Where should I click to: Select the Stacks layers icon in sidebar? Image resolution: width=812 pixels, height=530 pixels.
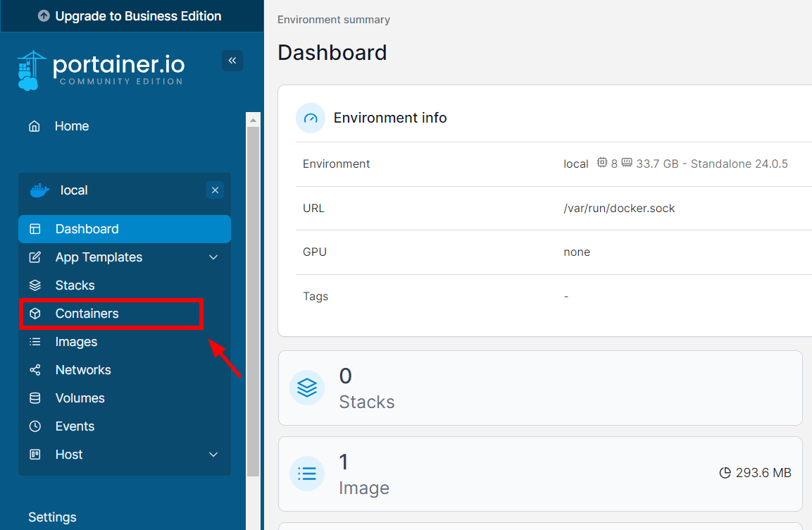click(x=34, y=285)
